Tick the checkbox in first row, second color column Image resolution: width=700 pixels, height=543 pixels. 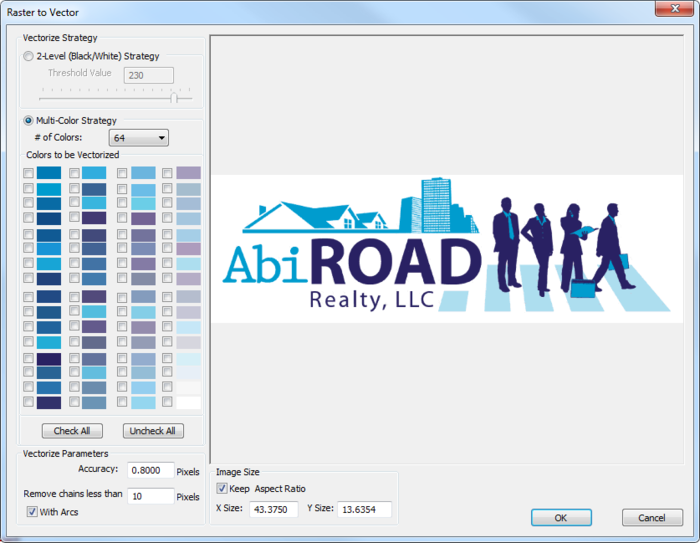[x=75, y=173]
